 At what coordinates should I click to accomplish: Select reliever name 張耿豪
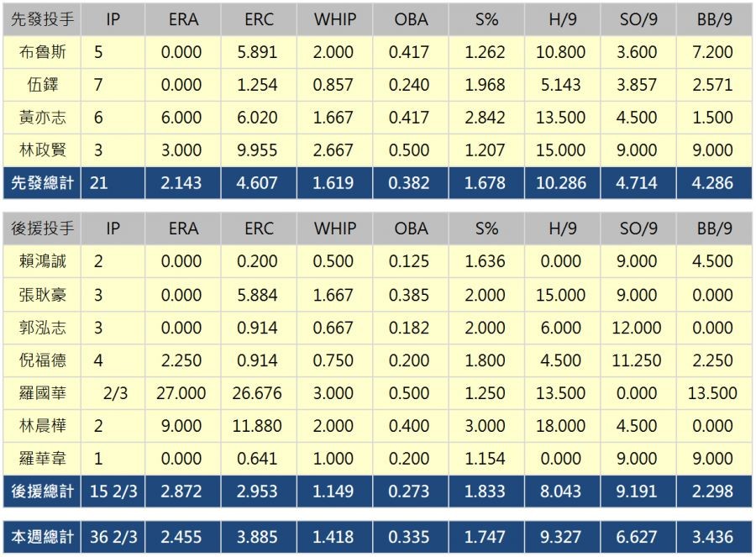[42, 295]
